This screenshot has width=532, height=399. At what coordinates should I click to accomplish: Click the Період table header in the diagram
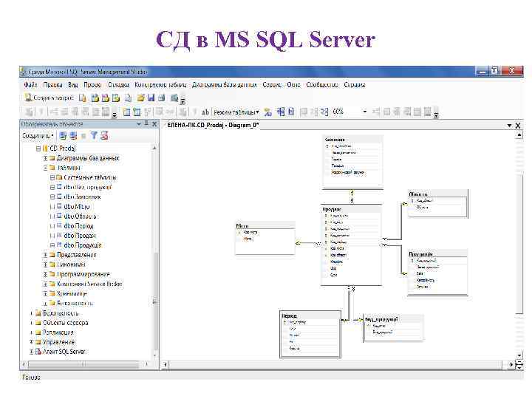(310, 316)
